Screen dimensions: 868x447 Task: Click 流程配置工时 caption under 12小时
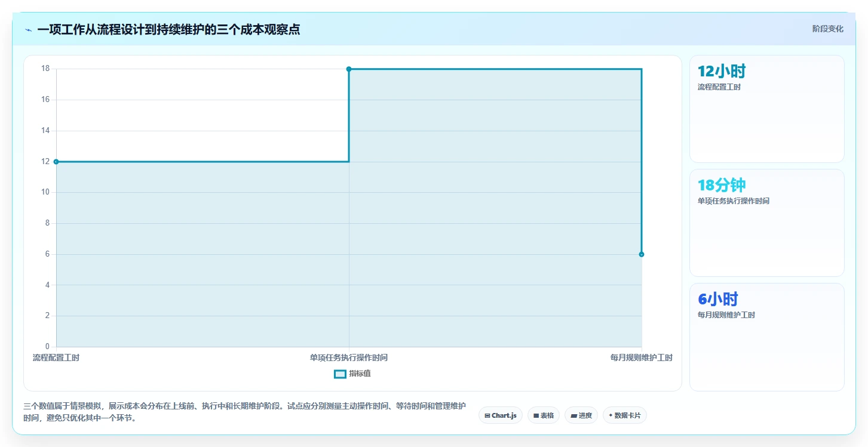pos(719,87)
